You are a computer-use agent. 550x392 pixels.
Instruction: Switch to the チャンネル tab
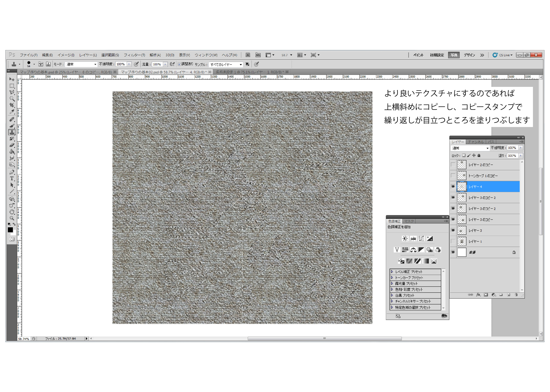coord(476,142)
